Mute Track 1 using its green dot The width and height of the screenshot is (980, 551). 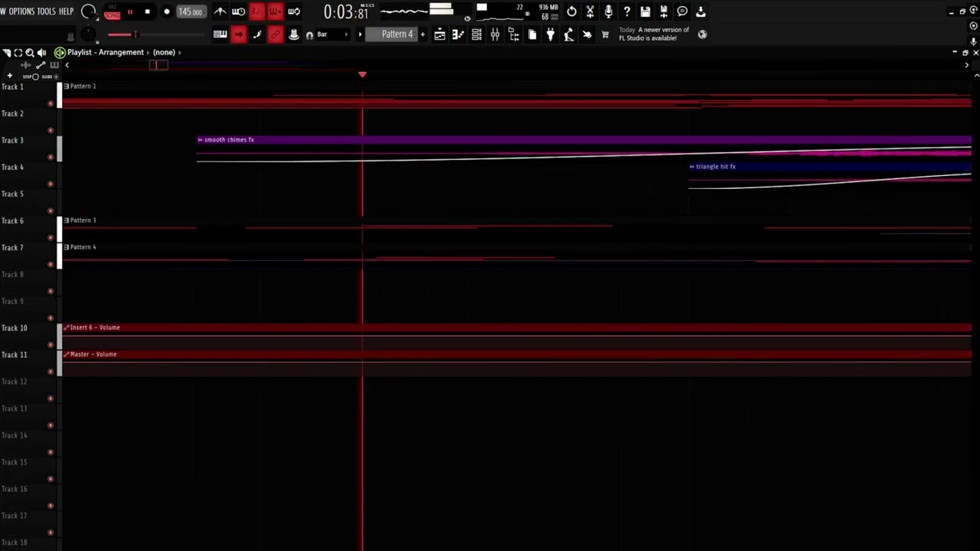(51, 103)
